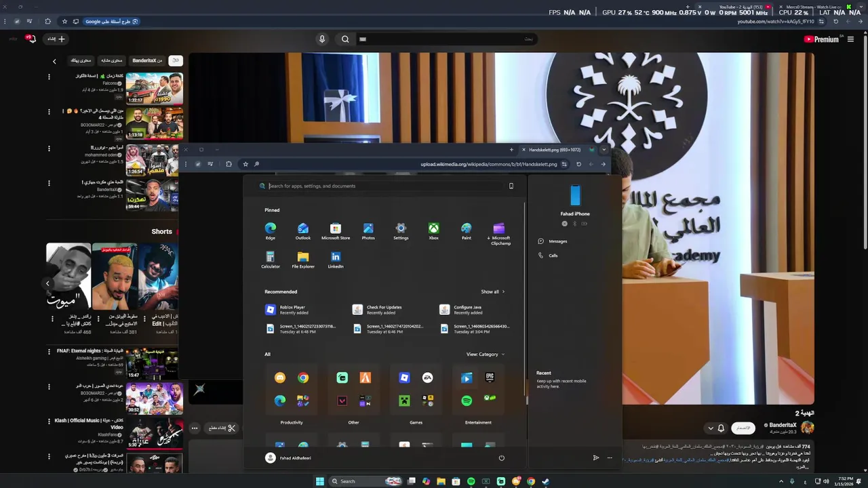Viewport: 868px width, 488px height.
Task: Open YouTube notifications bell
Action: pos(31,39)
